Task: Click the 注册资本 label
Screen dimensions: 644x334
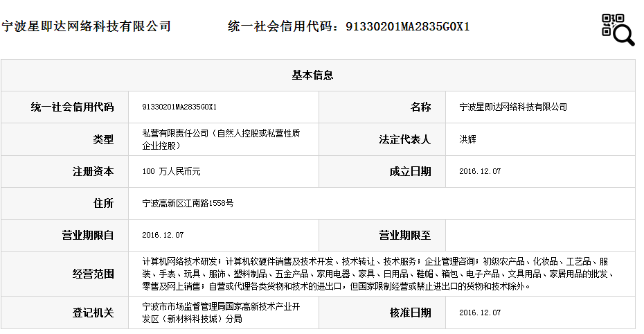Action: click(x=93, y=172)
